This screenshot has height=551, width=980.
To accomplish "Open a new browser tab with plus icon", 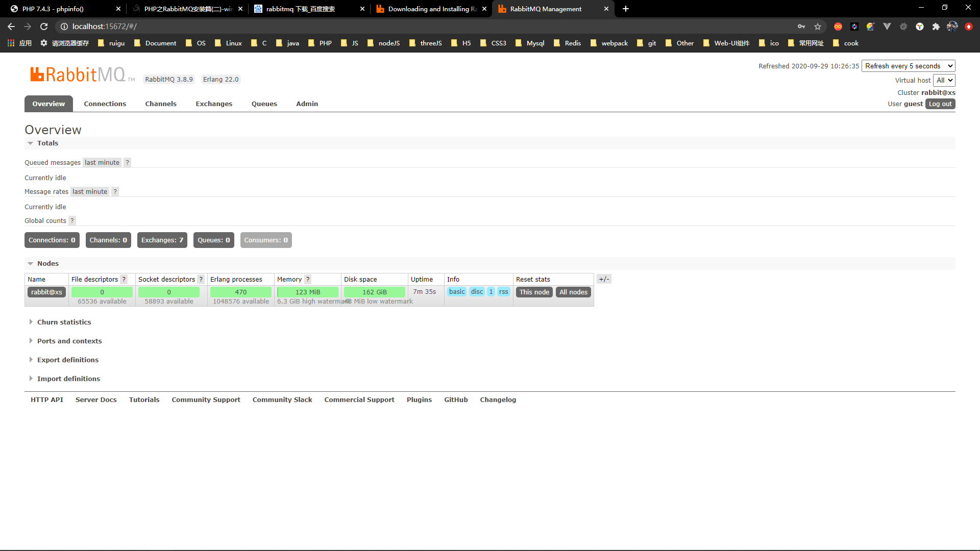I will click(x=625, y=9).
